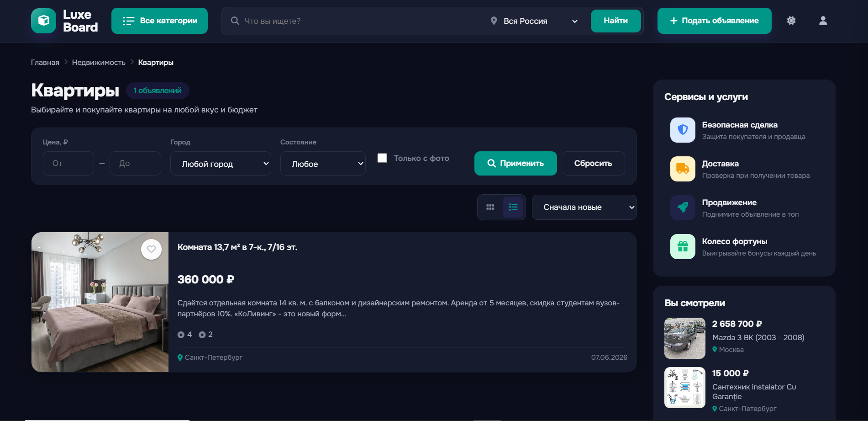Add the room listing to favorites heart
Screen dimensions: 868x421
(x=151, y=249)
